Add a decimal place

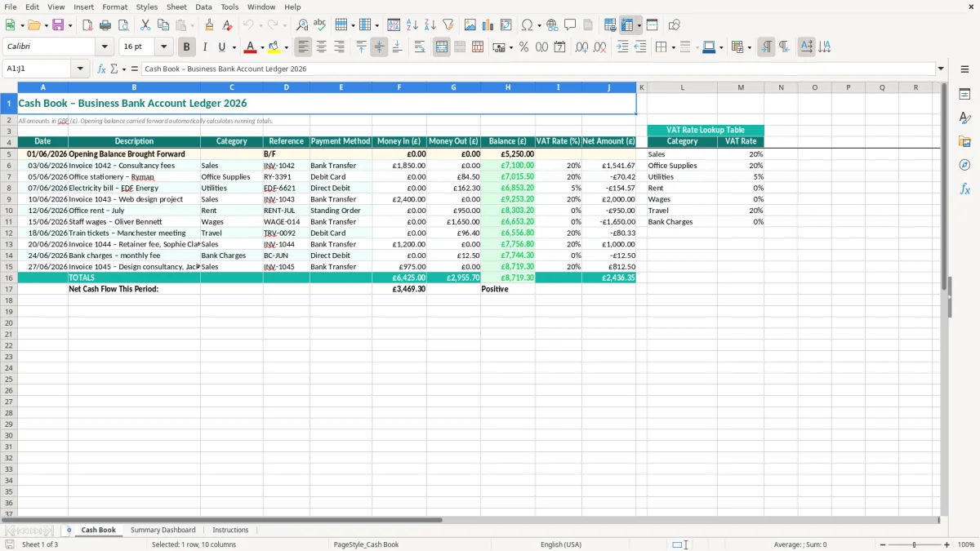tap(581, 47)
